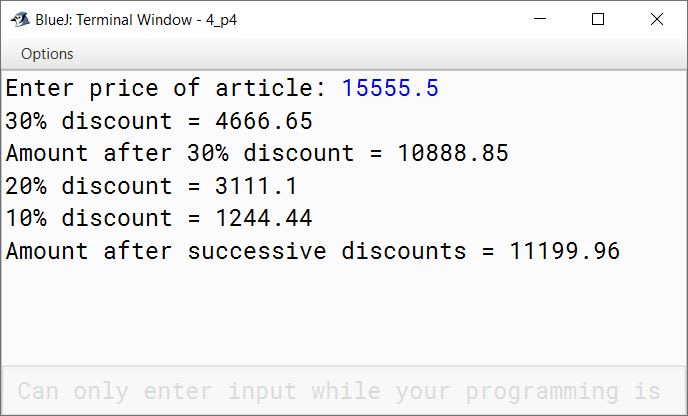Click the title text 'Terminal Window - 4_p4'
The height and width of the screenshot is (416, 688).
[x=157, y=20]
